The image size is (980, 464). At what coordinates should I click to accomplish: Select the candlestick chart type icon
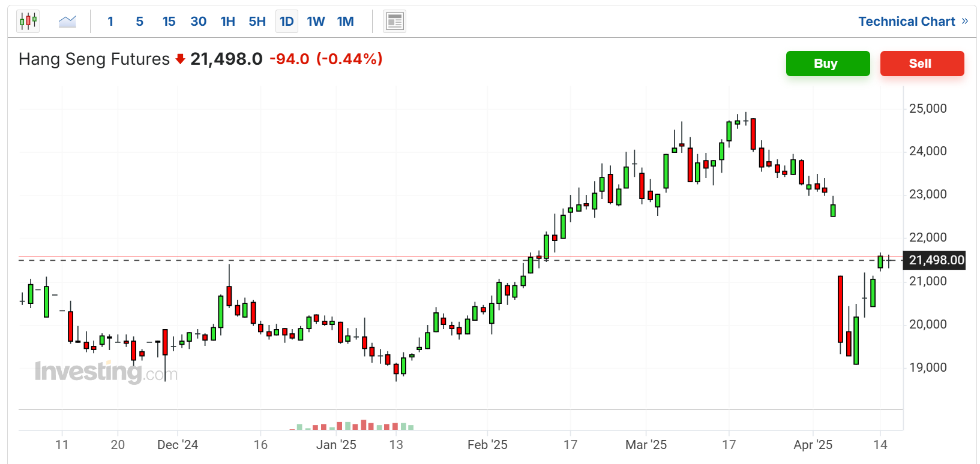(28, 22)
